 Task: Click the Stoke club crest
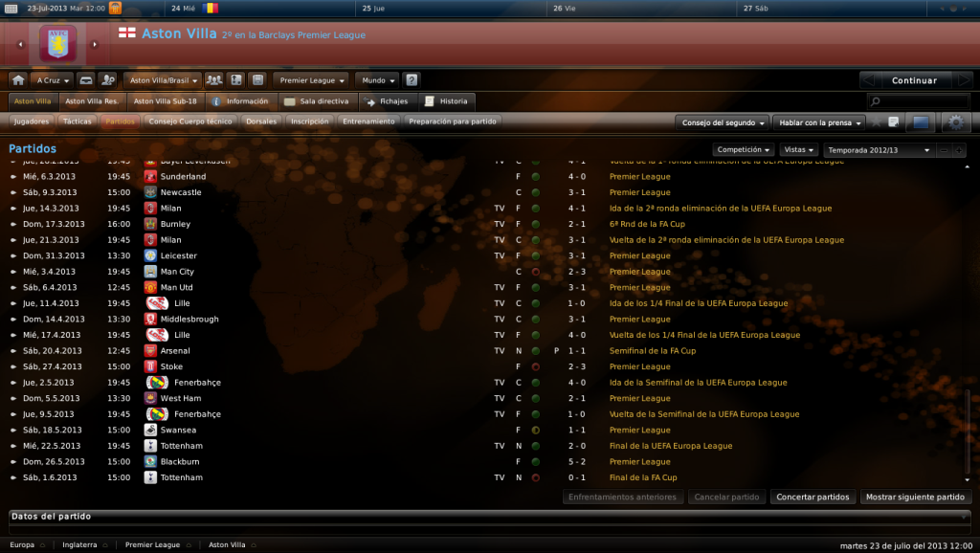[150, 366]
